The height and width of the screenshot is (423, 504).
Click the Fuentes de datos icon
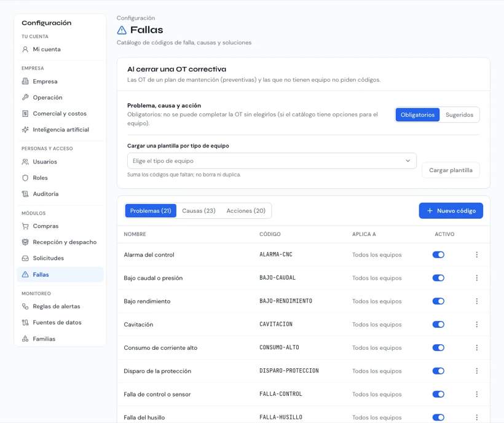25,322
